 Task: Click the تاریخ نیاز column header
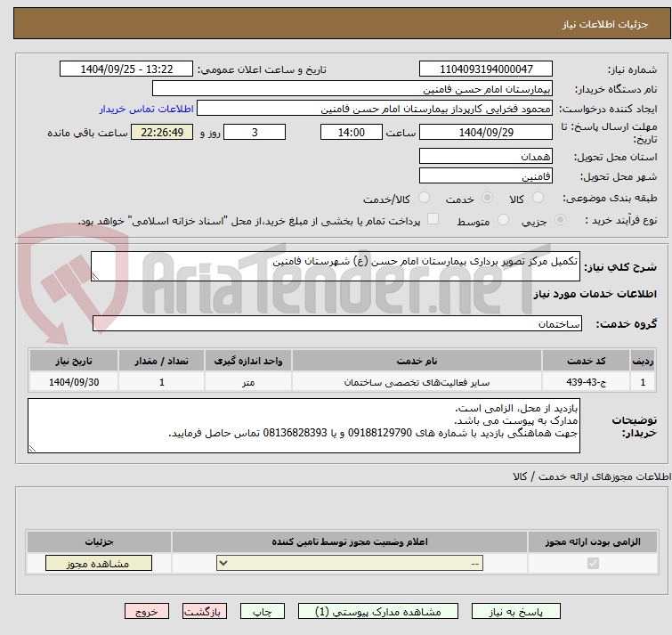74,361
